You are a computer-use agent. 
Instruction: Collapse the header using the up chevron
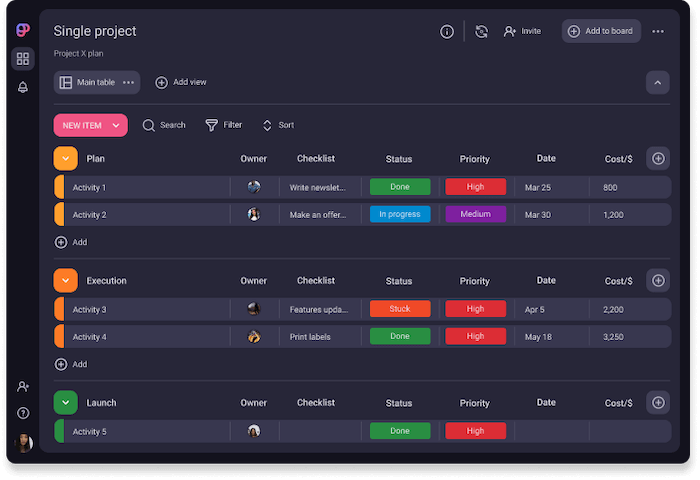[658, 83]
